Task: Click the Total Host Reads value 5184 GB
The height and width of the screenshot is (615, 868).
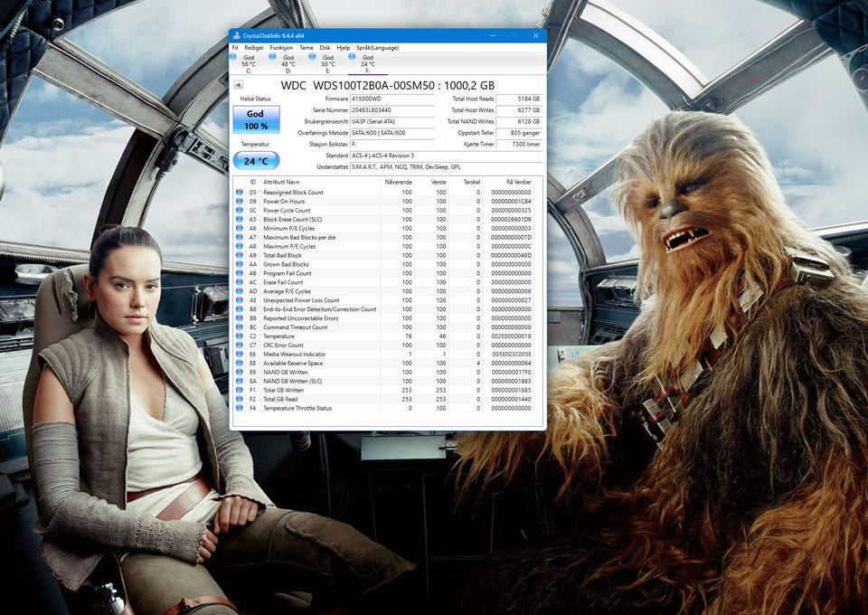Action: tap(519, 99)
